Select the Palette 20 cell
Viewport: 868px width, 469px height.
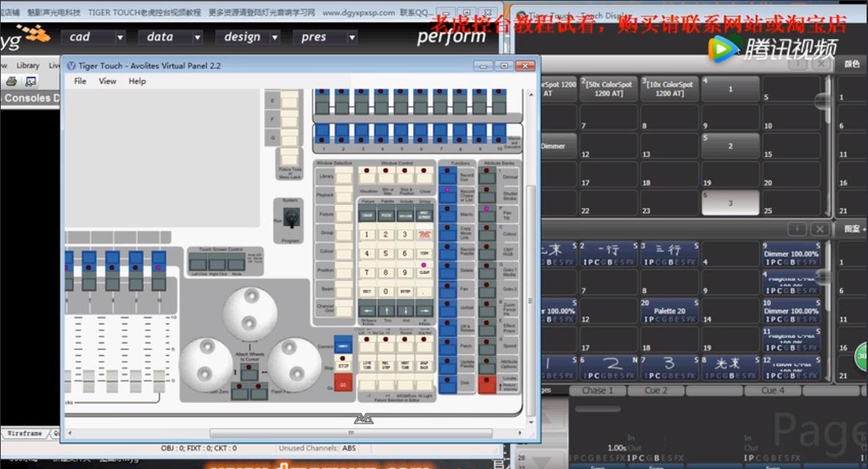click(x=670, y=311)
